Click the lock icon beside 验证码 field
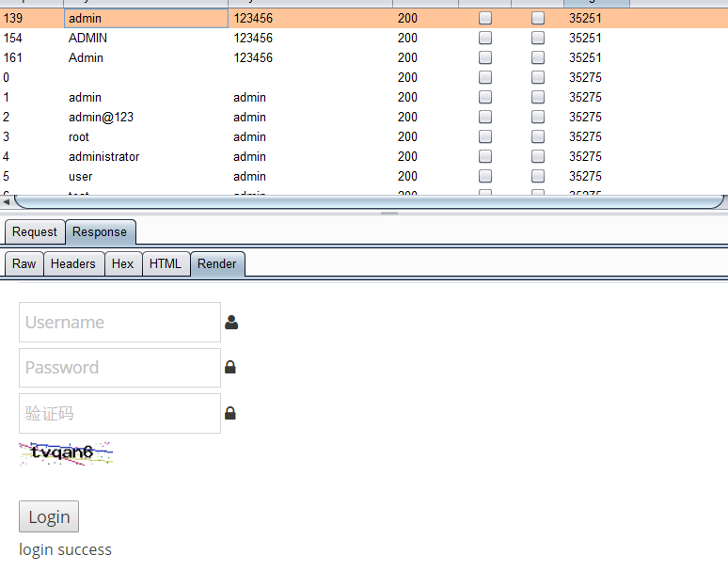 [230, 413]
